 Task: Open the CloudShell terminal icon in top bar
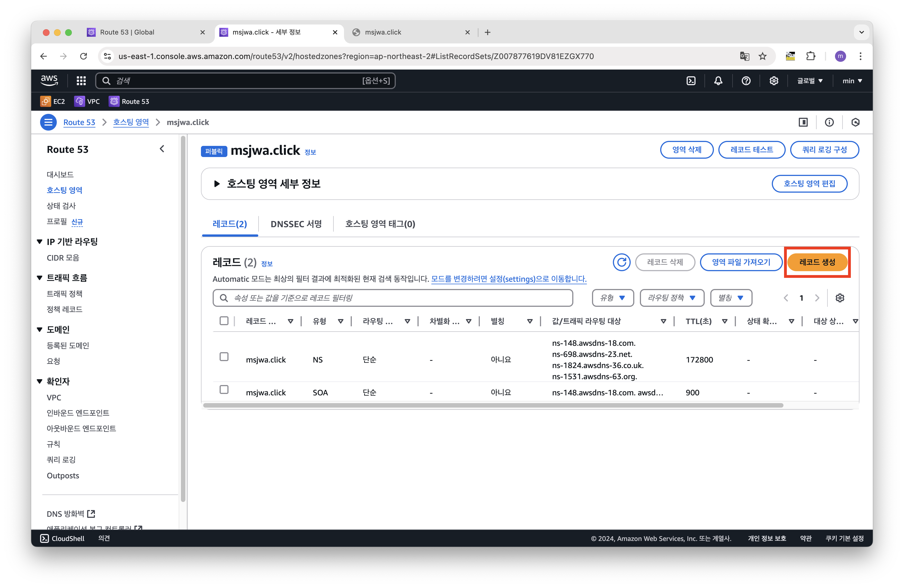click(x=691, y=80)
